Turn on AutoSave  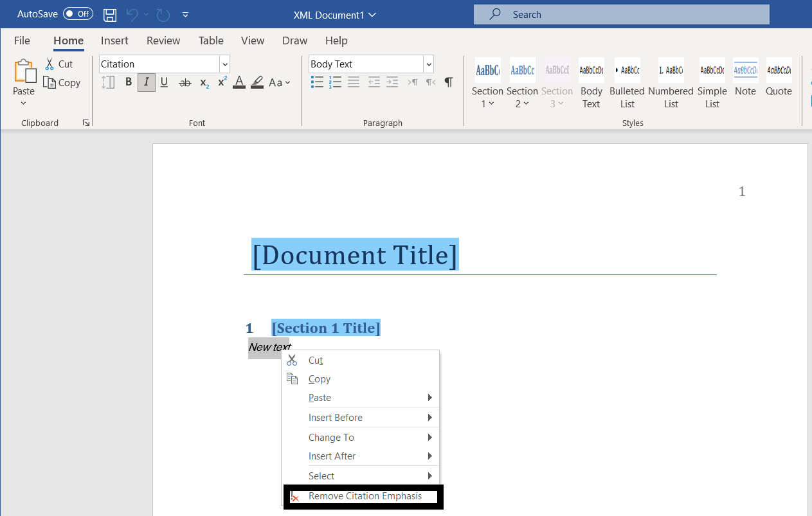[77, 13]
